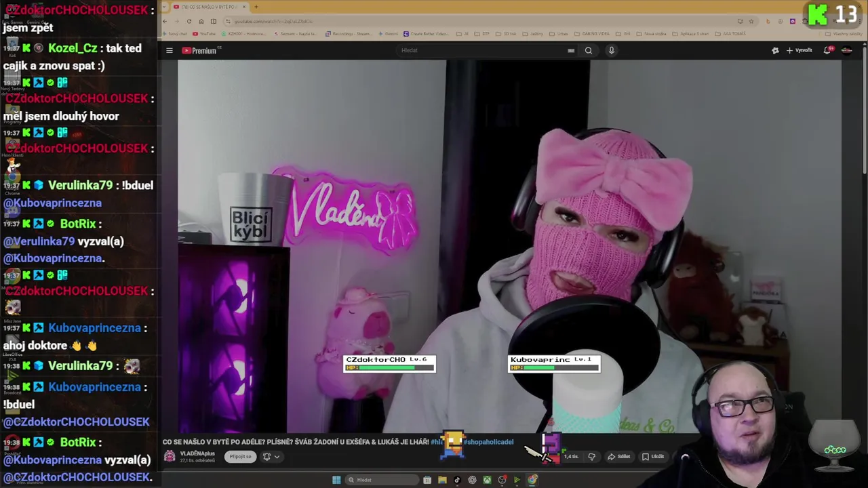This screenshot has width=868, height=488.
Task: Open the Gemini bookmark
Action: 388,34
